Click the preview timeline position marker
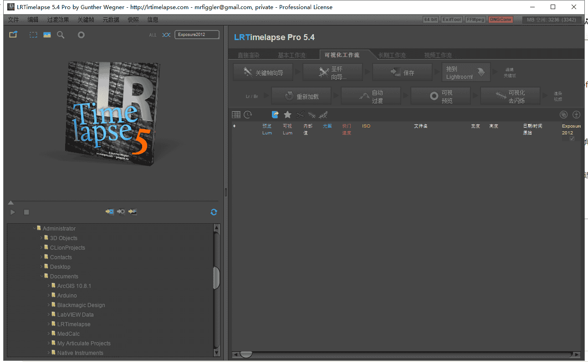This screenshot has height=364, width=588. coord(11,203)
